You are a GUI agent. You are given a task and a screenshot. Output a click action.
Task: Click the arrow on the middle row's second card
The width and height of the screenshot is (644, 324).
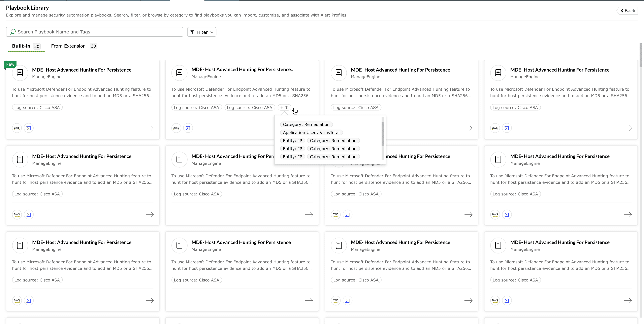(x=309, y=215)
